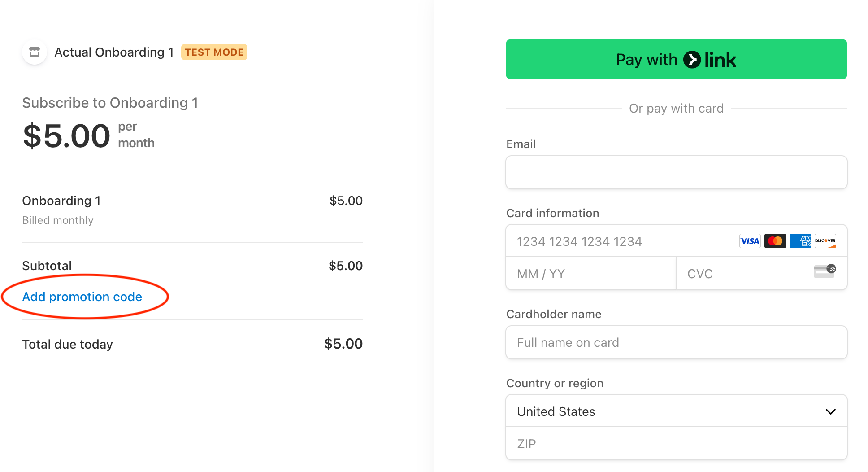
Task: Focus the Full name on card field
Action: pos(676,343)
